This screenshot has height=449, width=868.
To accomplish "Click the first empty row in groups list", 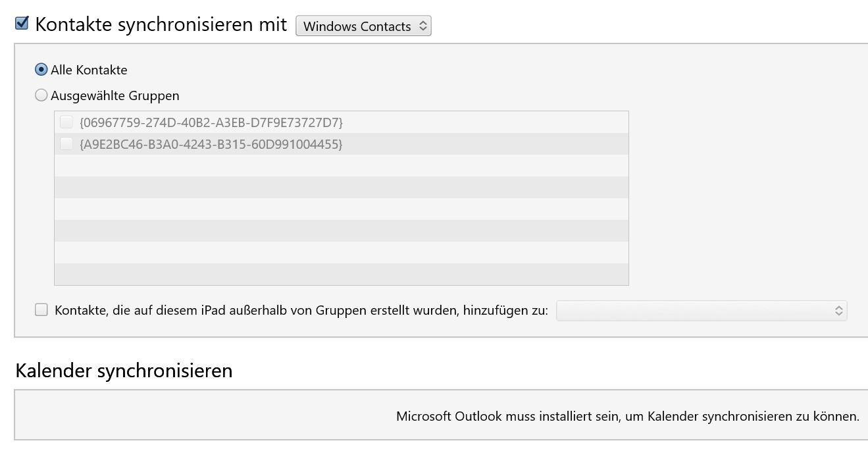I will pos(341,165).
